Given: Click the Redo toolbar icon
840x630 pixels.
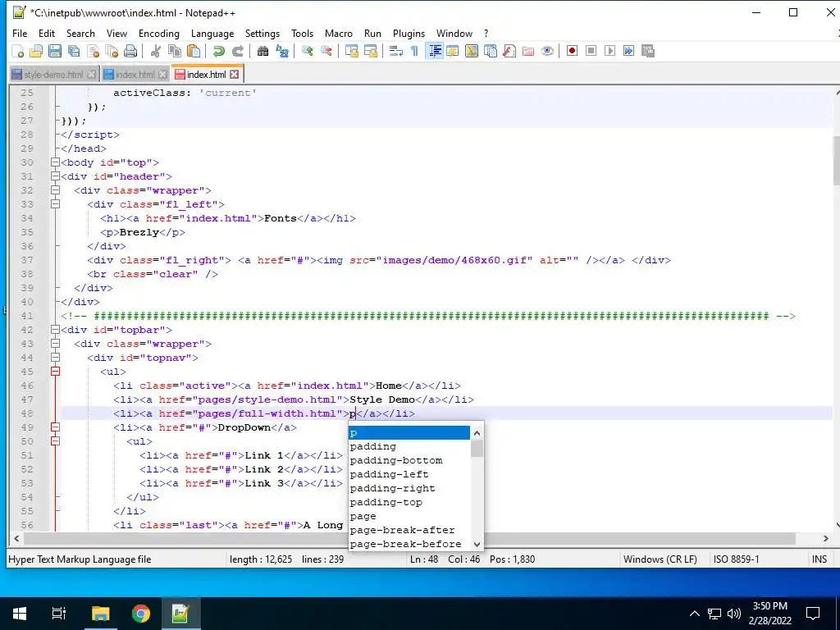Looking at the screenshot, I should point(237,51).
